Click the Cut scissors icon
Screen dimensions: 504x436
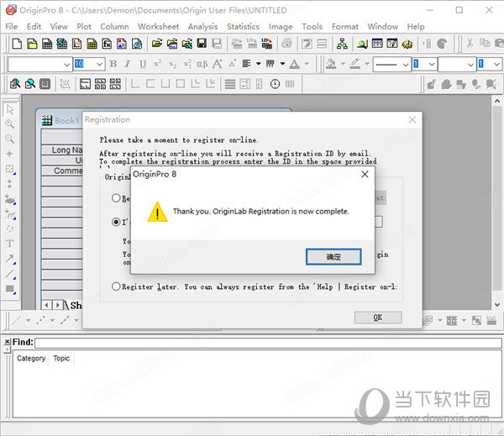(x=470, y=44)
